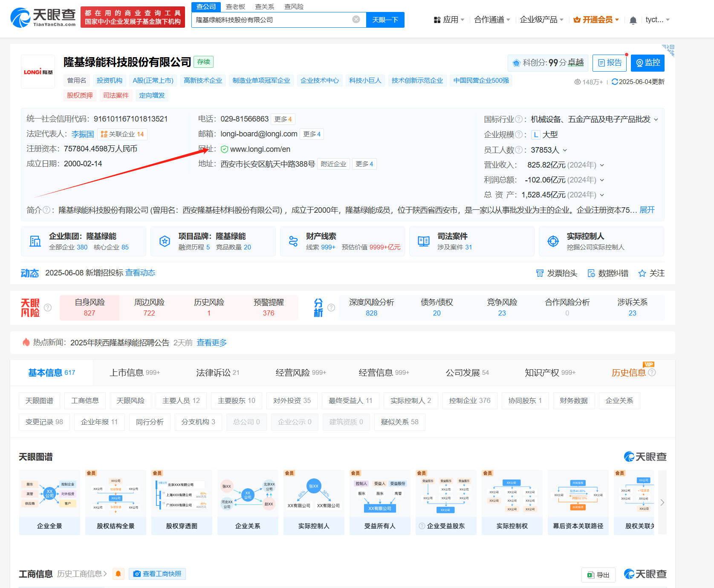
Task: Click the 科创分 99分 badge
Action: (x=548, y=63)
